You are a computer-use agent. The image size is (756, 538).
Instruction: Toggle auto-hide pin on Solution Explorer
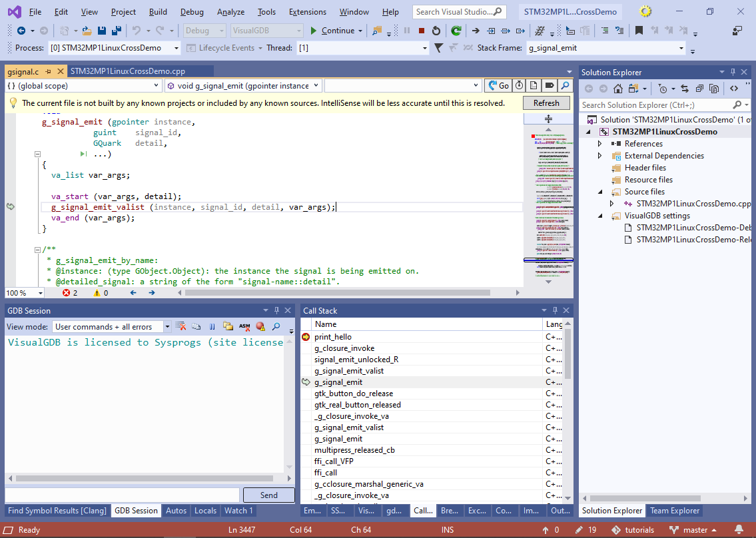coord(733,72)
